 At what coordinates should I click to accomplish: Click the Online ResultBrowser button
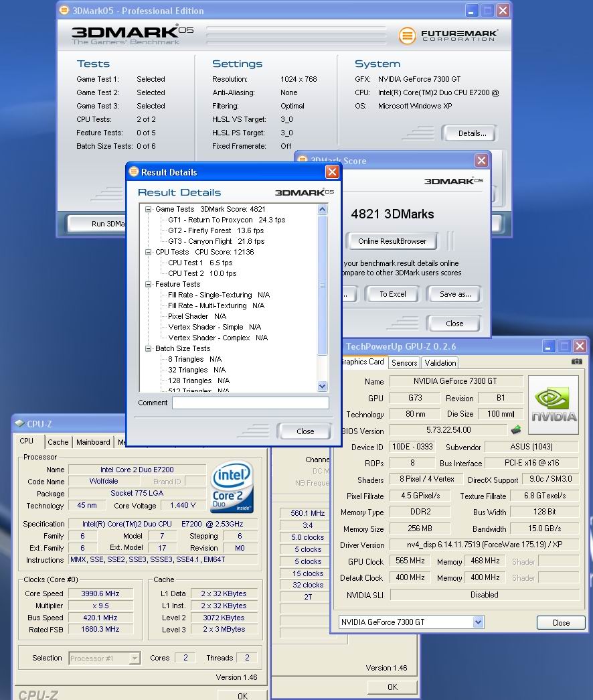pos(392,241)
